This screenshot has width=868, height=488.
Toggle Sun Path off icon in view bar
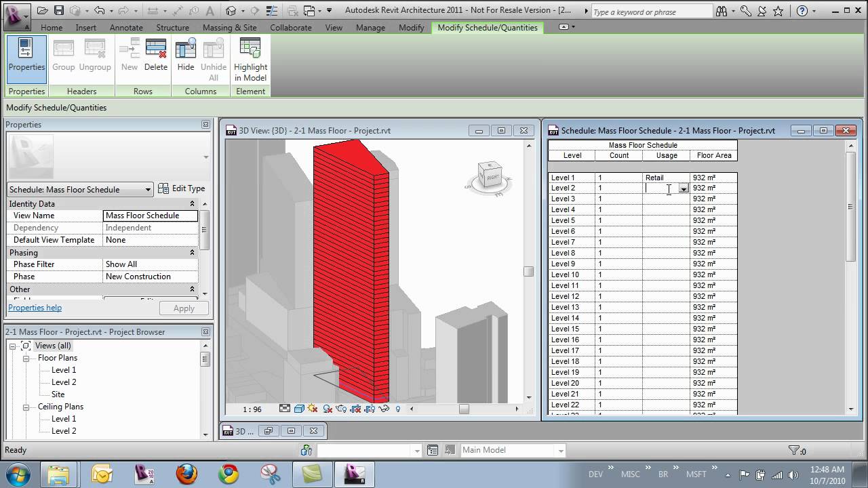point(313,409)
